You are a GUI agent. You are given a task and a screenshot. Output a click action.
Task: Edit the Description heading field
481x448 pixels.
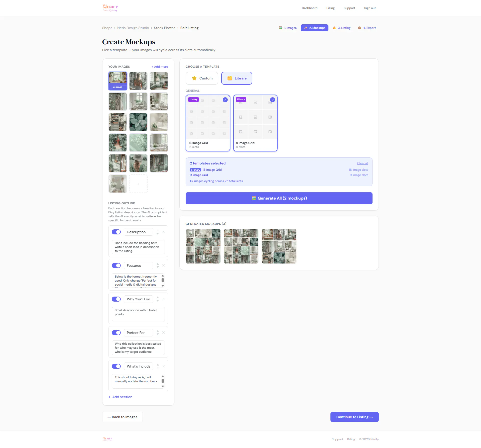coord(139,232)
